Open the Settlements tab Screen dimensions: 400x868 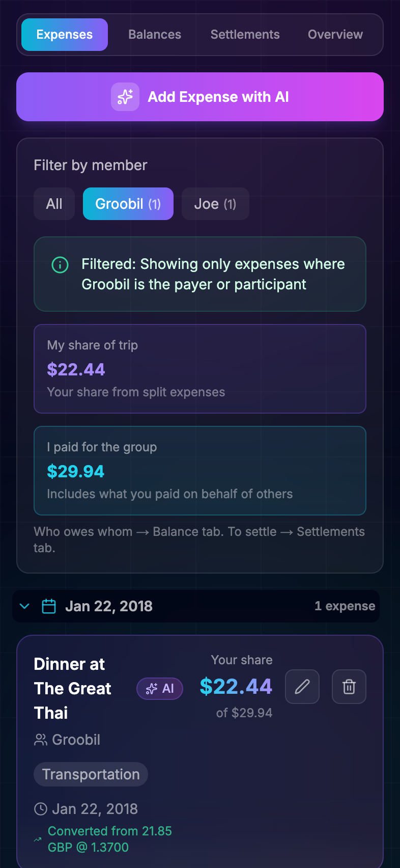(245, 35)
